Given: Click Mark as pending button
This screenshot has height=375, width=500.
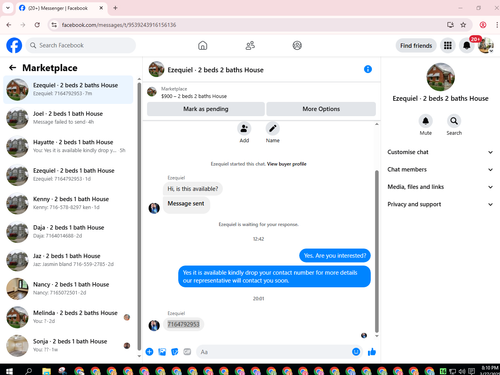Looking at the screenshot, I should pos(206,109).
